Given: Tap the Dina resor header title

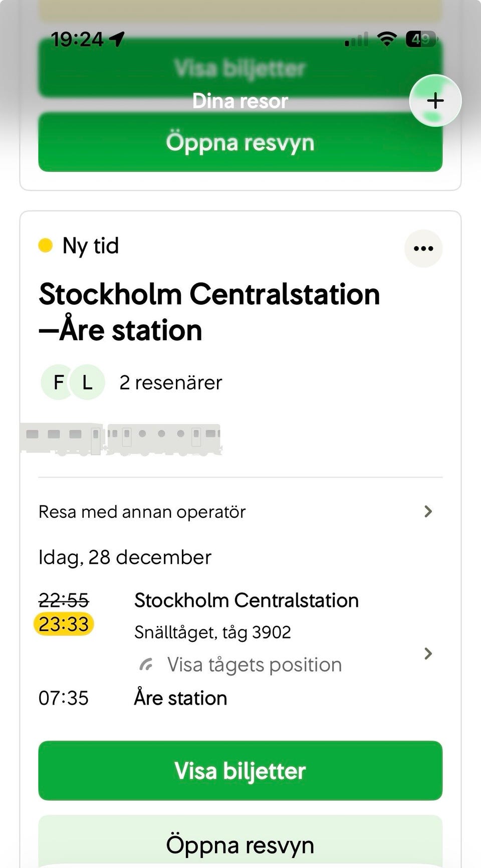Looking at the screenshot, I should pyautogui.click(x=240, y=101).
